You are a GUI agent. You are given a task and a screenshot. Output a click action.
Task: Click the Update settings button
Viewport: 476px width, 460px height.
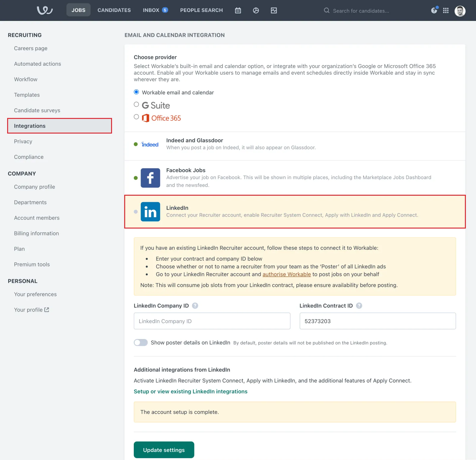pos(164,450)
